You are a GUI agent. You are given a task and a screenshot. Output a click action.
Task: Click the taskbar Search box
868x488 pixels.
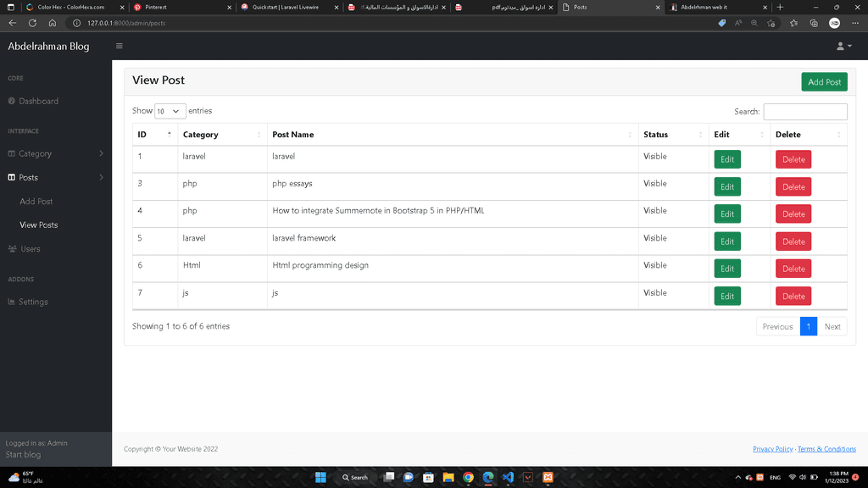tap(355, 478)
